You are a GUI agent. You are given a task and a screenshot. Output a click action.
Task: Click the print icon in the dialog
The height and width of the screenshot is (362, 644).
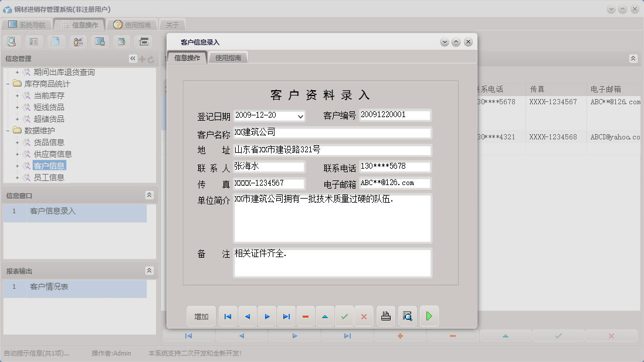[x=387, y=316]
